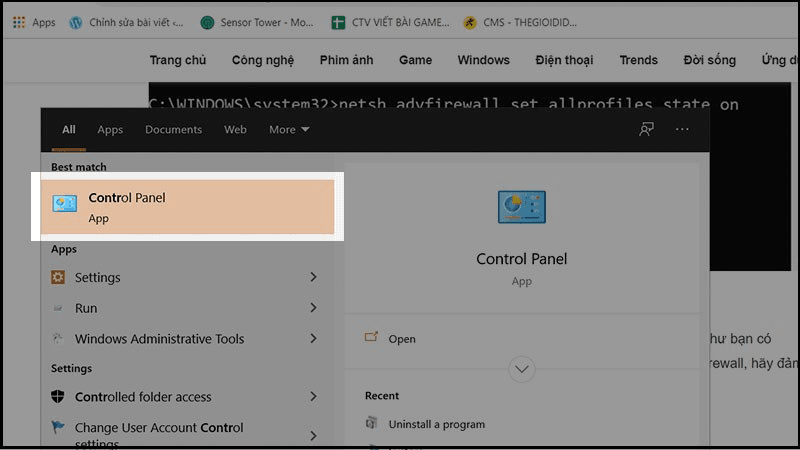Open the CMS - THEGIOIDID bookmark
This screenshot has width=800, height=450.
point(520,22)
